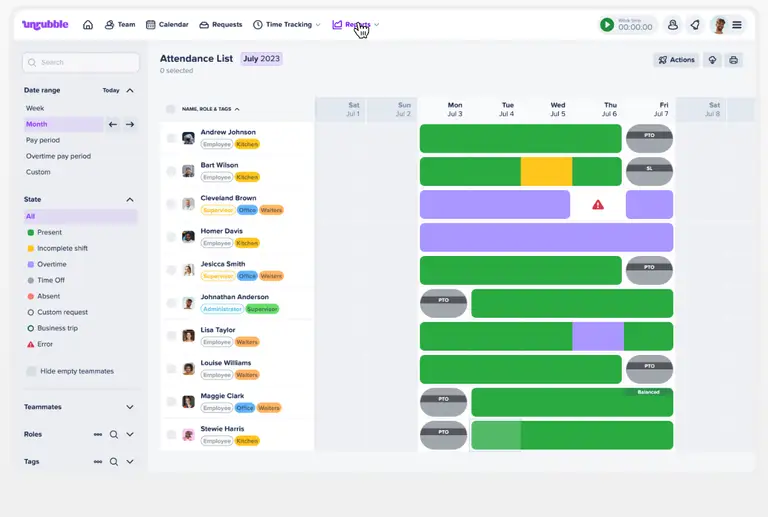Expand the Teammates filter section

(x=130, y=407)
